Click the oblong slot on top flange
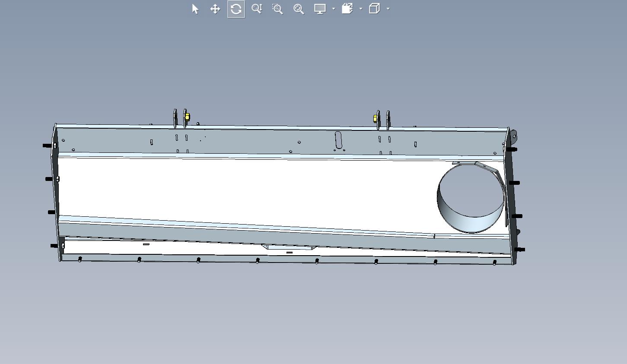The width and height of the screenshot is (627, 364). point(338,140)
